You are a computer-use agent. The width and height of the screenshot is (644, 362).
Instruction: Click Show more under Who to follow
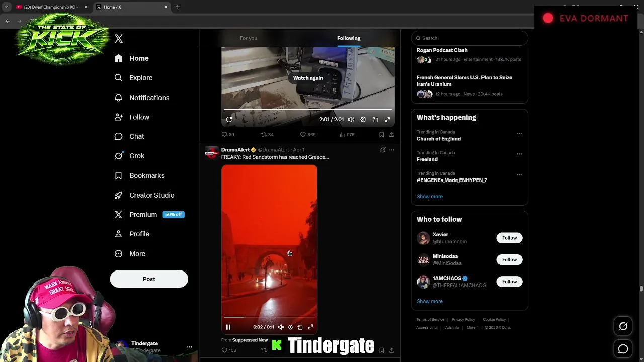[x=430, y=301]
